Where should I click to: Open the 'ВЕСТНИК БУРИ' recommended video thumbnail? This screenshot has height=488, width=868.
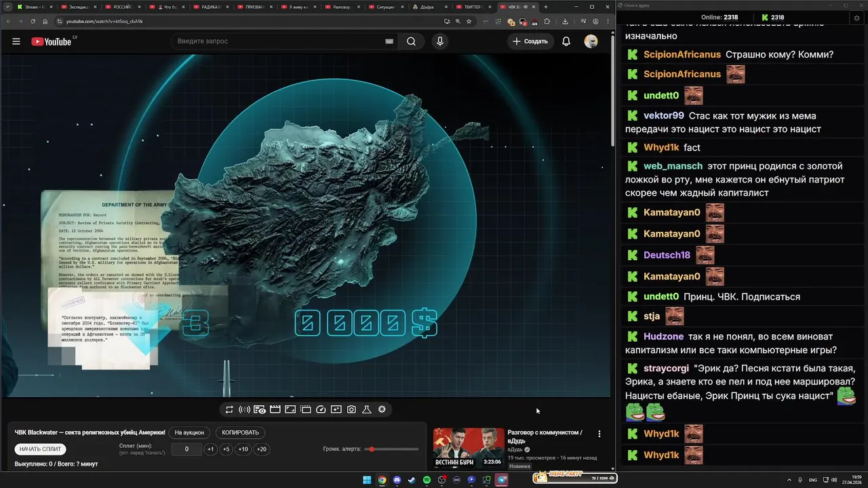tap(469, 448)
